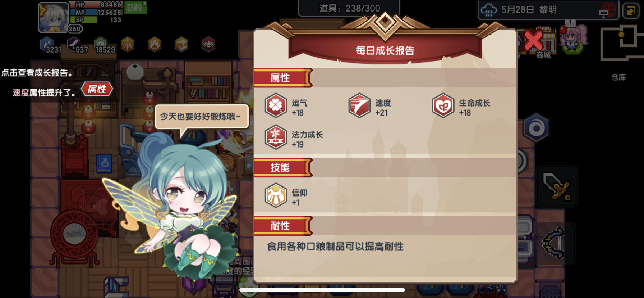Viewport: 644px width, 298px height.
Task: Open the bow weapon slot
Action: 554,243
